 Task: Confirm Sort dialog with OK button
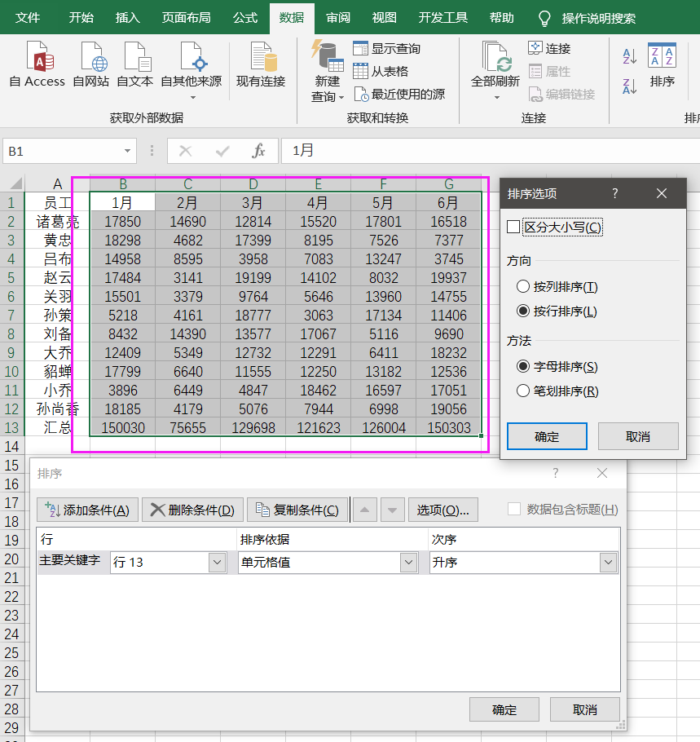click(504, 709)
